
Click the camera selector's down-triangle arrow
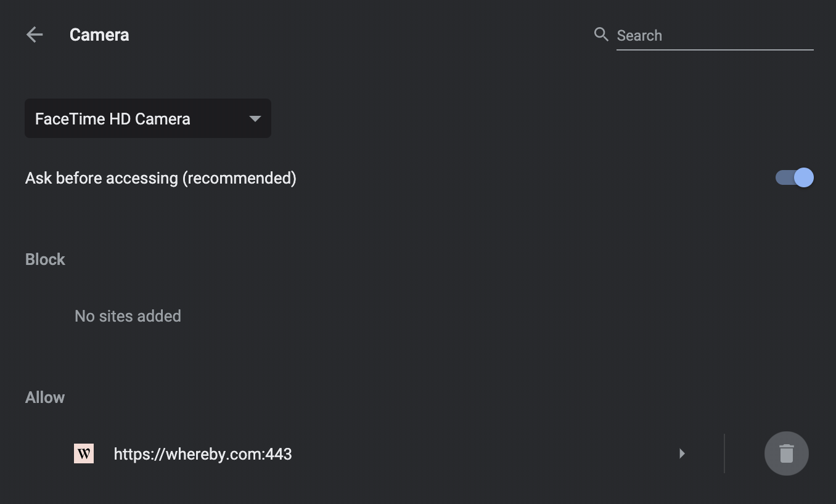click(255, 119)
